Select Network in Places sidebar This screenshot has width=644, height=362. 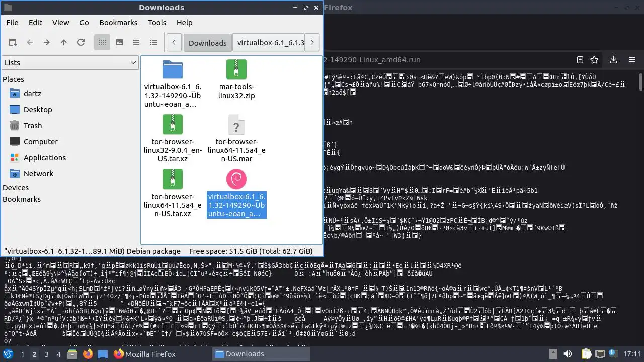(38, 174)
